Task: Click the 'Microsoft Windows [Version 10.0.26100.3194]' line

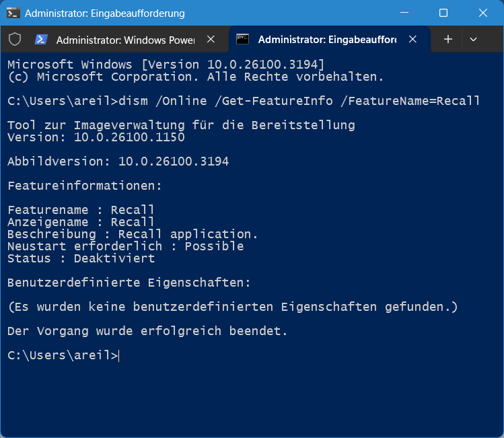Action: pos(166,65)
